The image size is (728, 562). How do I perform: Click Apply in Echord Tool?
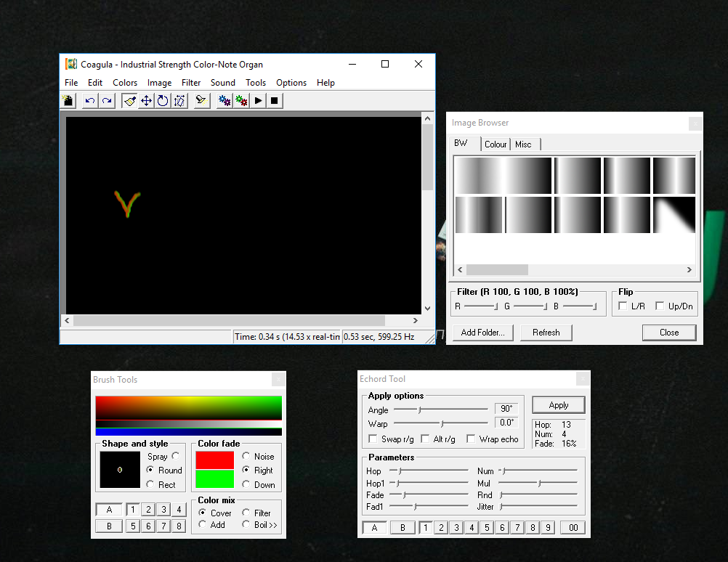[558, 405]
